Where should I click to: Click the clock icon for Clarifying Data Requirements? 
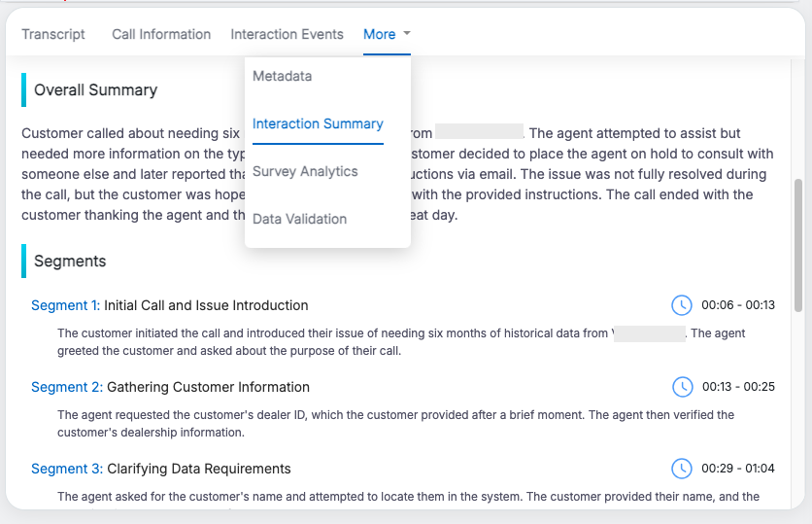(x=682, y=469)
